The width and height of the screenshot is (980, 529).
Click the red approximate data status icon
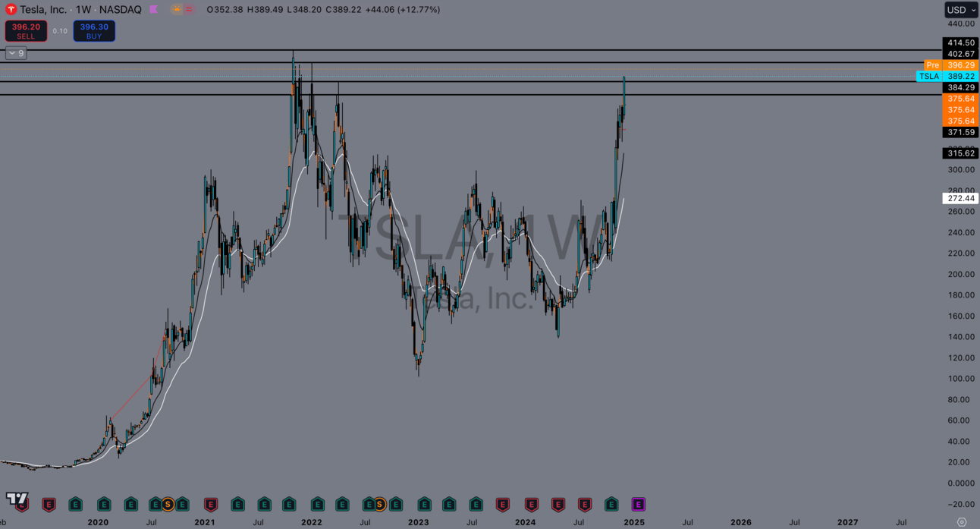tap(190, 10)
